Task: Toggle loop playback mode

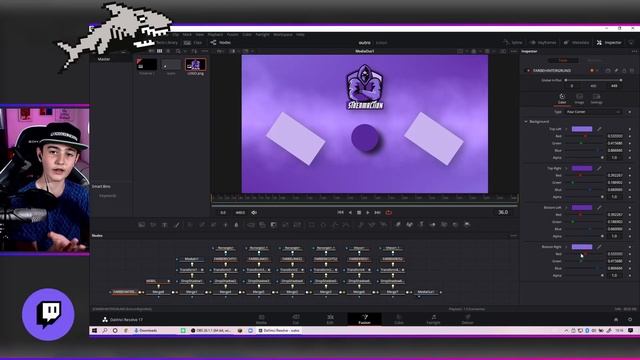Action: pyautogui.click(x=389, y=212)
